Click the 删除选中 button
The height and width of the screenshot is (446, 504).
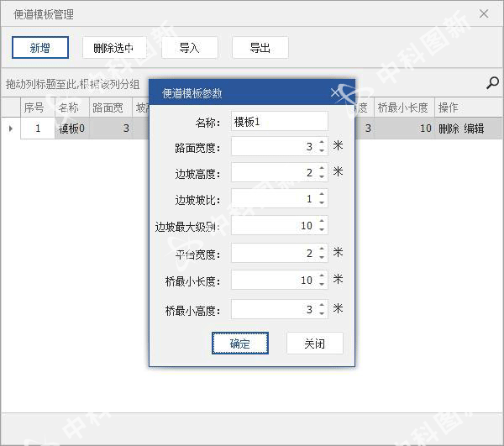114,48
